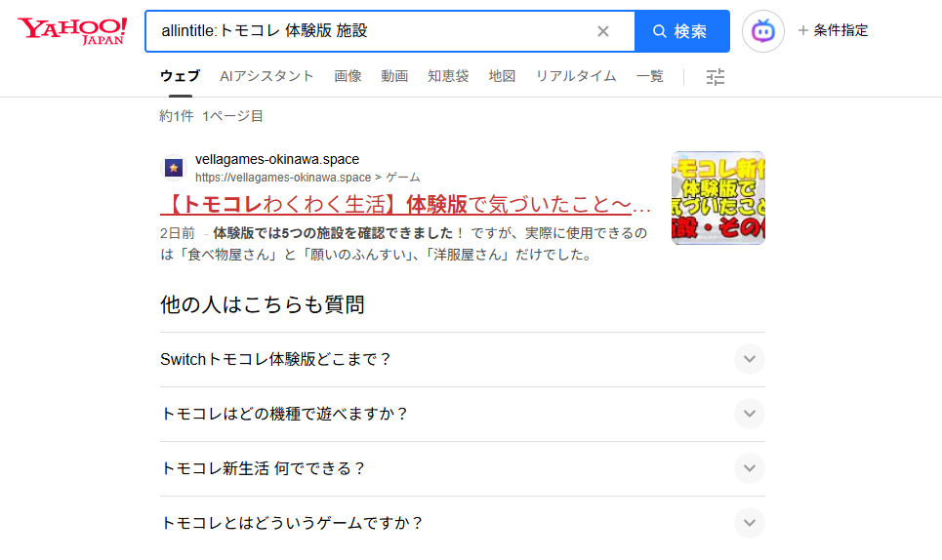Open the トモコレわくわく生活 result title link

tap(405, 205)
